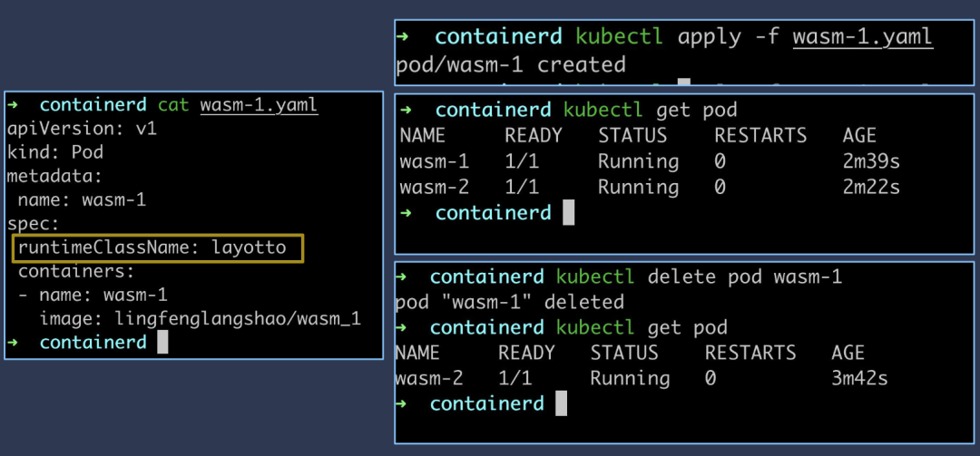
Task: Click the 'pod/wasm-1 created' output line
Action: tap(511, 65)
